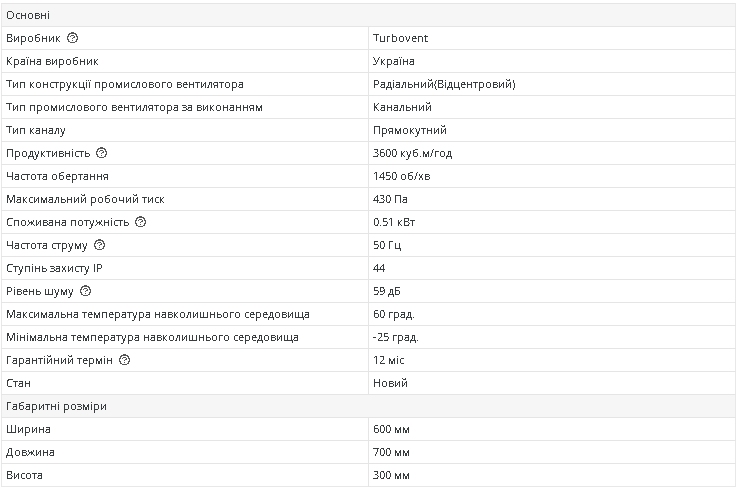
Task: Open the help icon for Рівень шуму
Action: 85,291
